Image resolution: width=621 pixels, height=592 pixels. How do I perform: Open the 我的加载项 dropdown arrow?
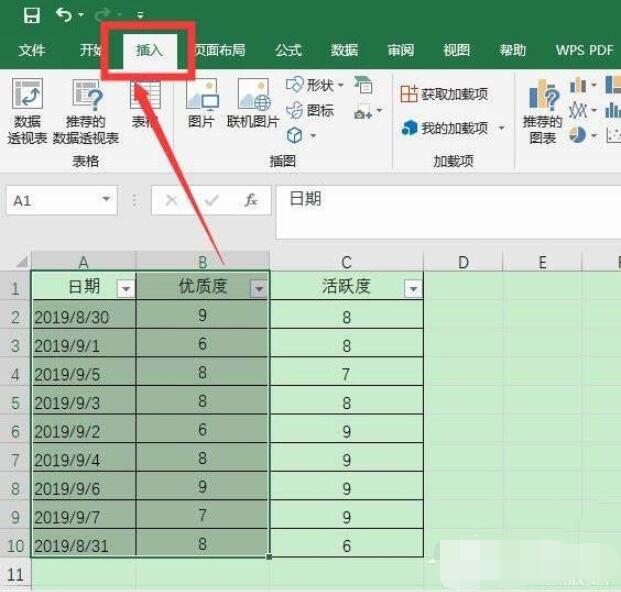click(501, 128)
